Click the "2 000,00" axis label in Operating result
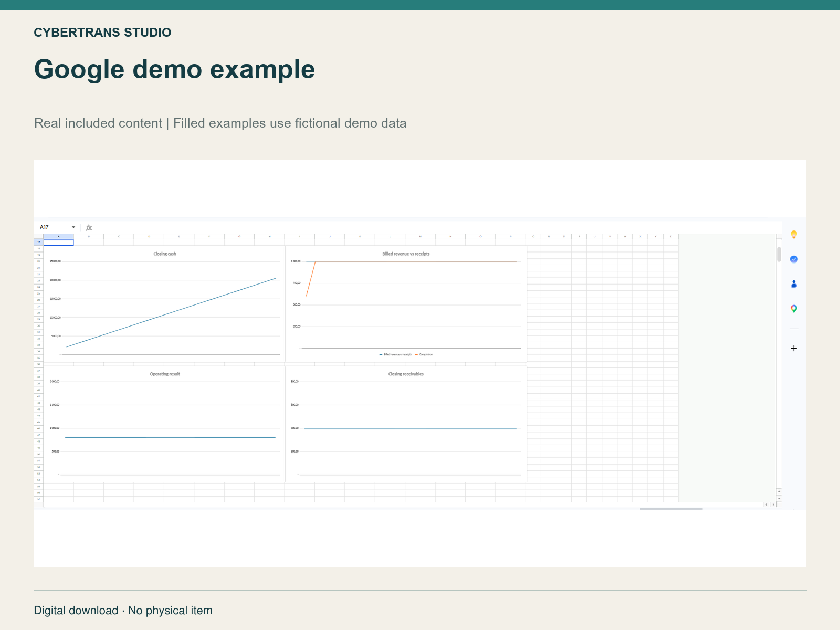This screenshot has width=840, height=630. tap(55, 382)
